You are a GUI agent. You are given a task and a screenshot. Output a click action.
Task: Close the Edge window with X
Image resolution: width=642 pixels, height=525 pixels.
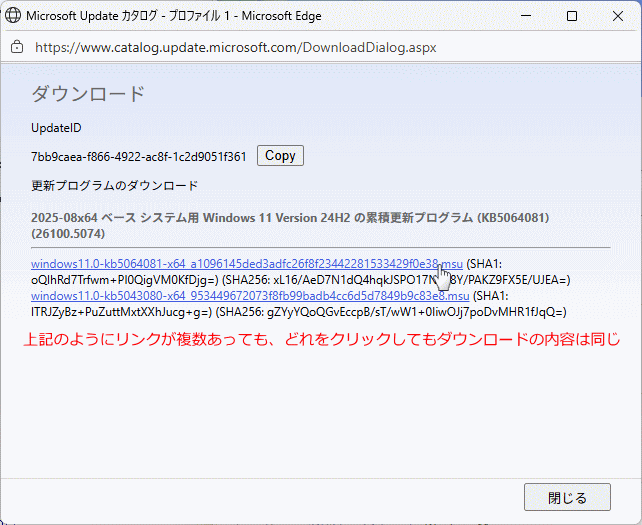tap(618, 17)
